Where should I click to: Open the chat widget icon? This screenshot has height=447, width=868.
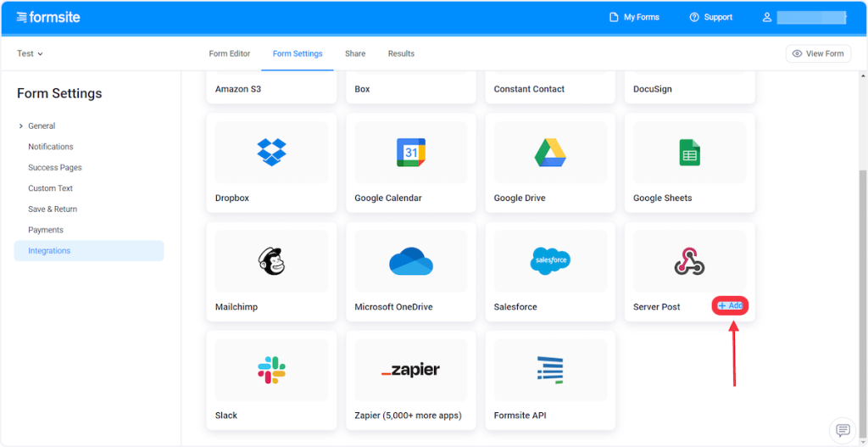(843, 429)
